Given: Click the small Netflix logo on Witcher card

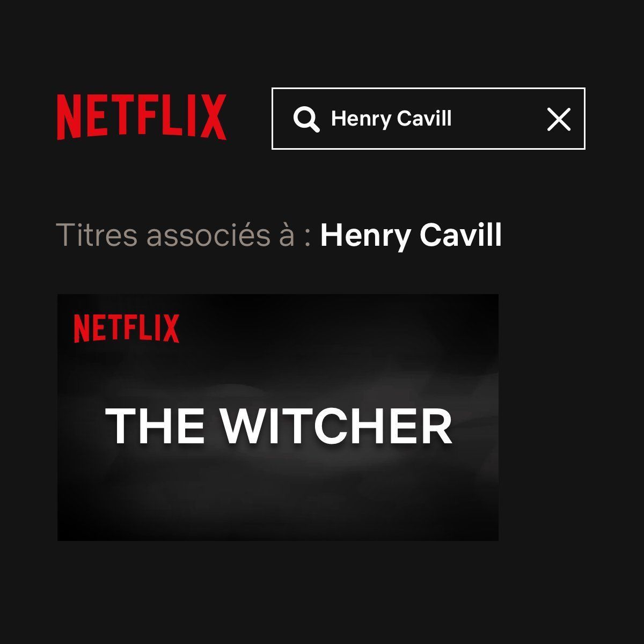Looking at the screenshot, I should (127, 328).
